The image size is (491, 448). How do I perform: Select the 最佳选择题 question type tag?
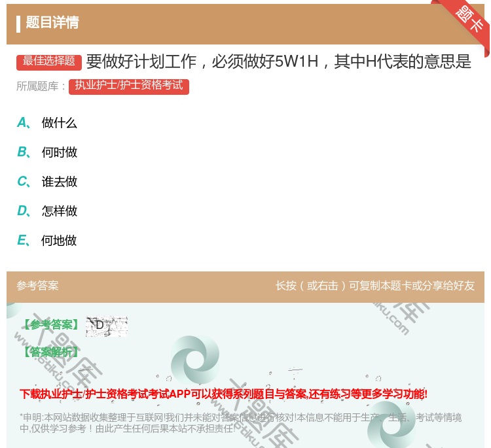pyautogui.click(x=49, y=61)
